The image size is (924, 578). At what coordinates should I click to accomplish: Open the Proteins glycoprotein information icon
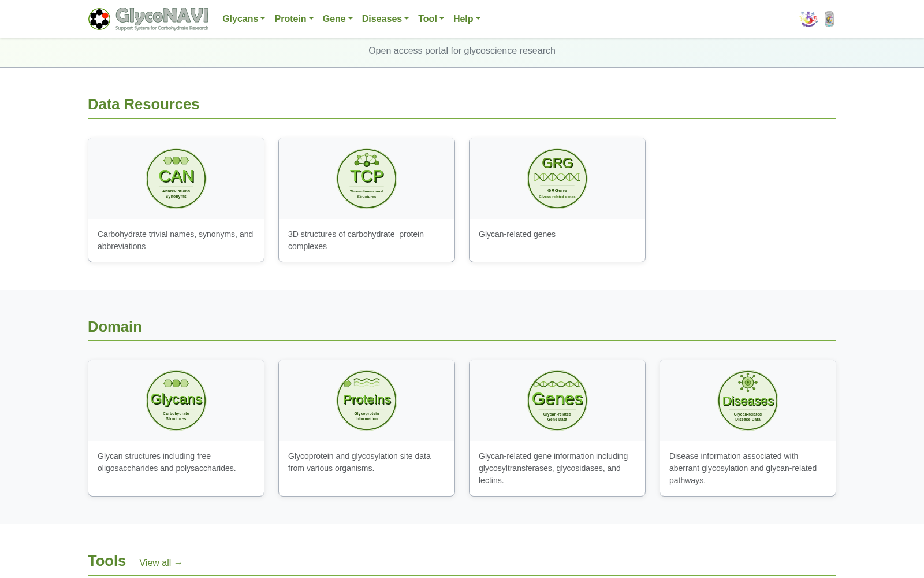[367, 401]
